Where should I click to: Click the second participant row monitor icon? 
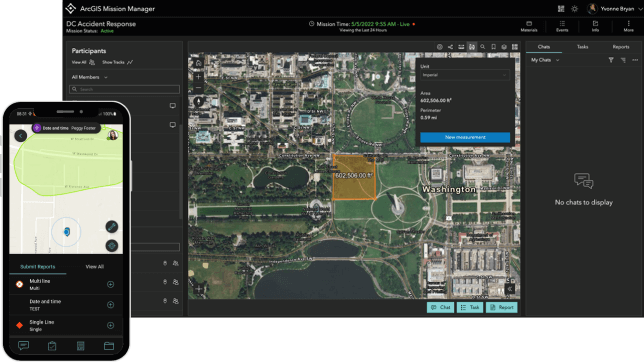(172, 125)
